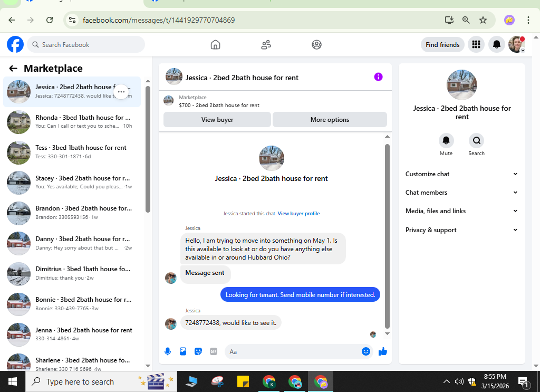The width and height of the screenshot is (540, 392).
Task: Expand the Customize chat section
Action: [461, 174]
